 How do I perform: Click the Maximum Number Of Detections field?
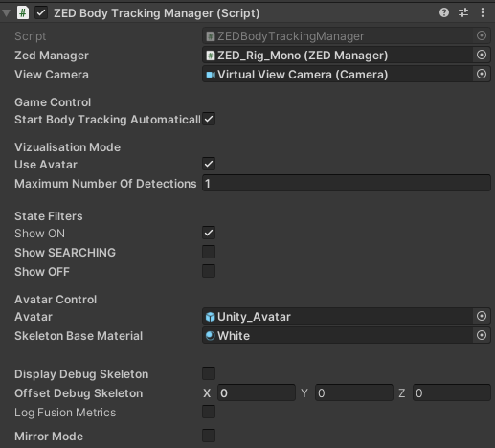[x=347, y=184]
